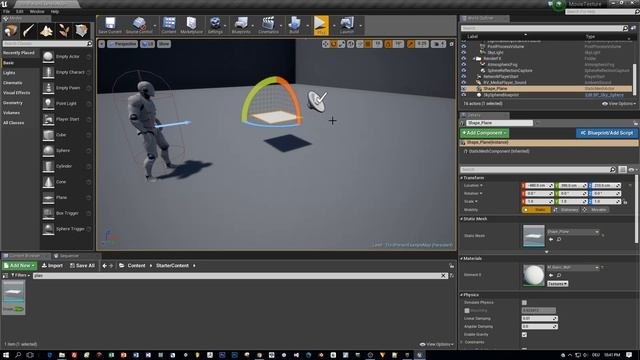Open the Window menu
The height and width of the screenshot is (360, 640).
[37, 11]
